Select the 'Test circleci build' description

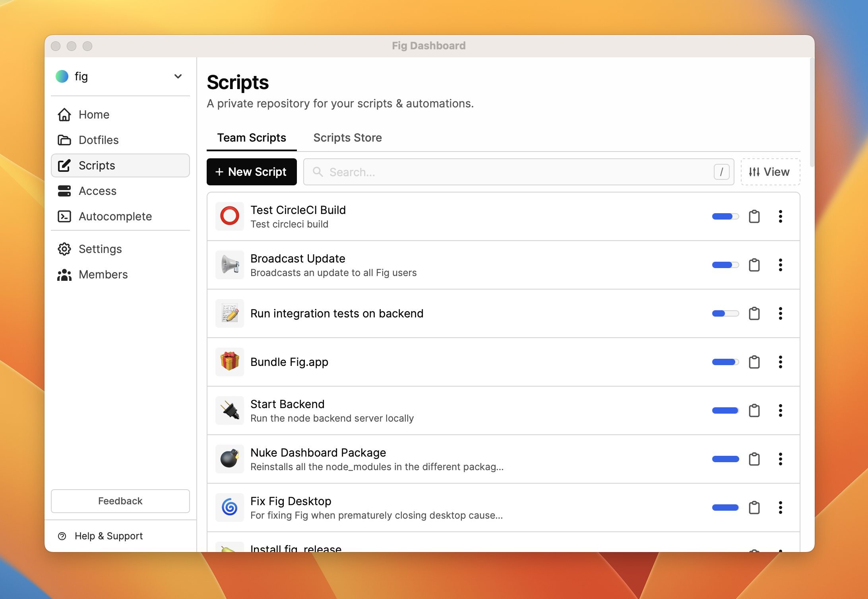[289, 224]
